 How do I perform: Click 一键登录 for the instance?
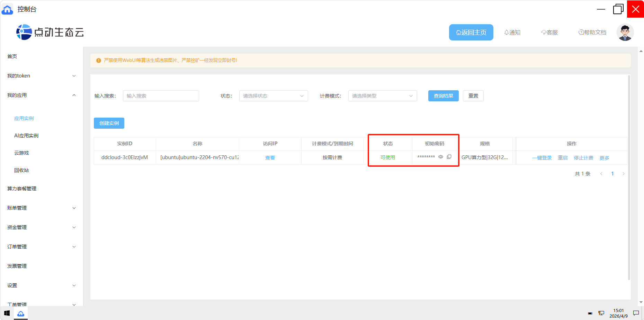[x=542, y=158]
